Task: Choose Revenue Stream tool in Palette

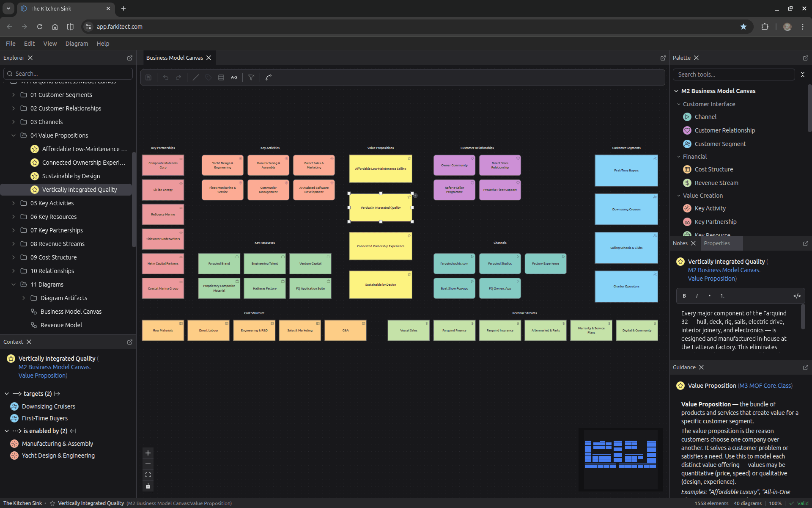Action: tap(716, 183)
